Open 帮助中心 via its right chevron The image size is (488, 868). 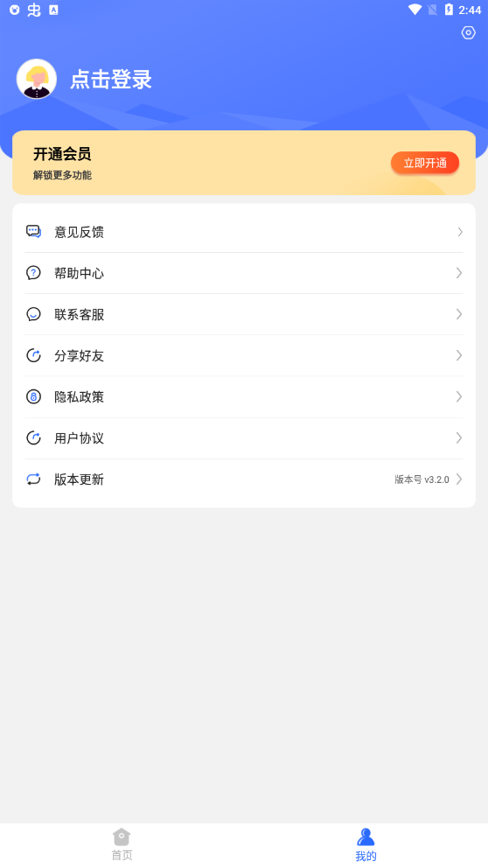459,273
